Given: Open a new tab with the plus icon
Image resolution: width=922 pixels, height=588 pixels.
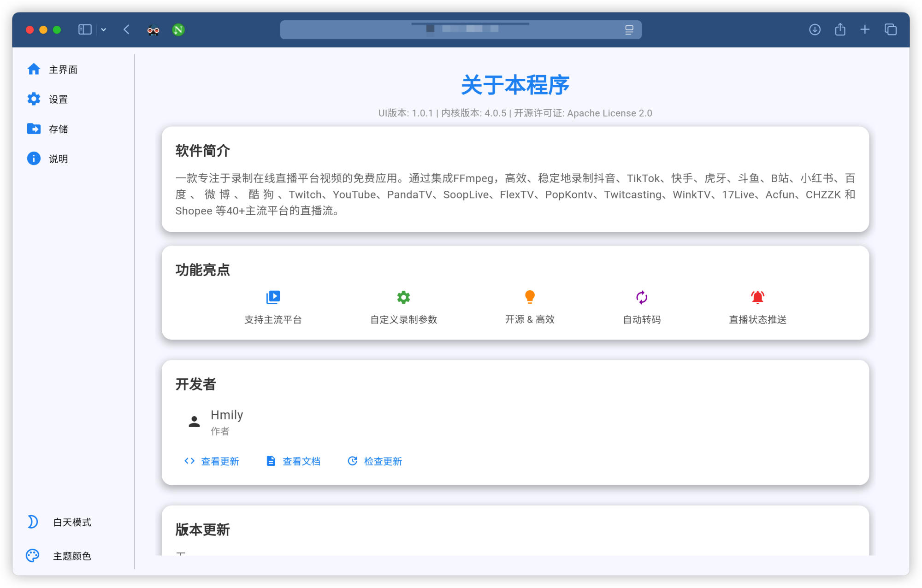Looking at the screenshot, I should point(865,29).
